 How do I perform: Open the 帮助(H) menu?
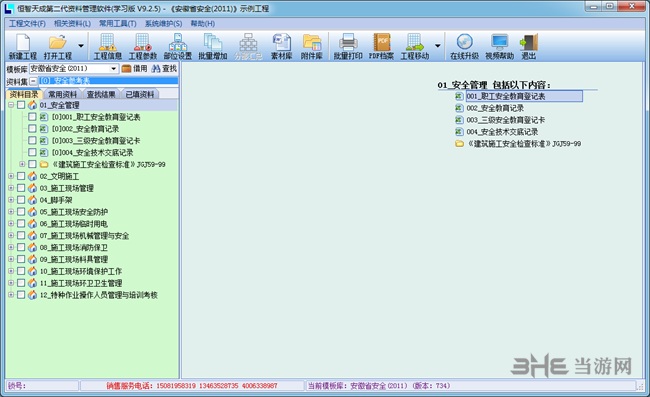(203, 24)
